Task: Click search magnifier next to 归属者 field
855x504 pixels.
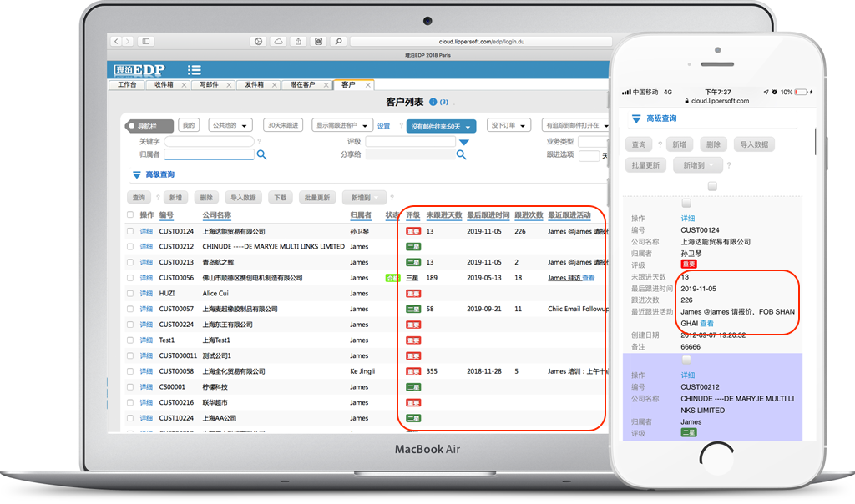Action: (x=261, y=154)
